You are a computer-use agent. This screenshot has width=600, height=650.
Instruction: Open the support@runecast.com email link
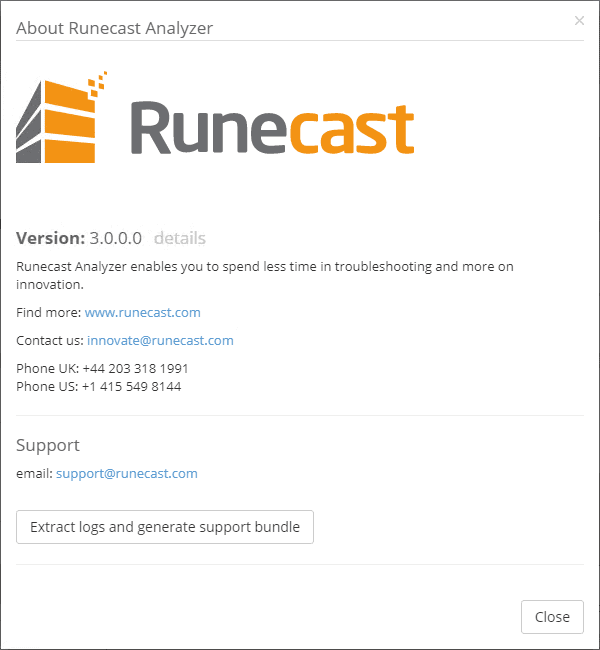pos(126,473)
